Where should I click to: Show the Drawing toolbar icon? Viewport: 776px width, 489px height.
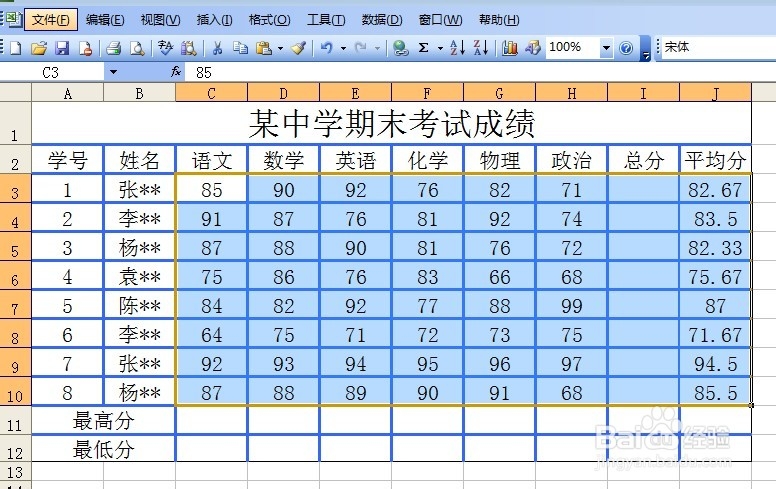[533, 48]
